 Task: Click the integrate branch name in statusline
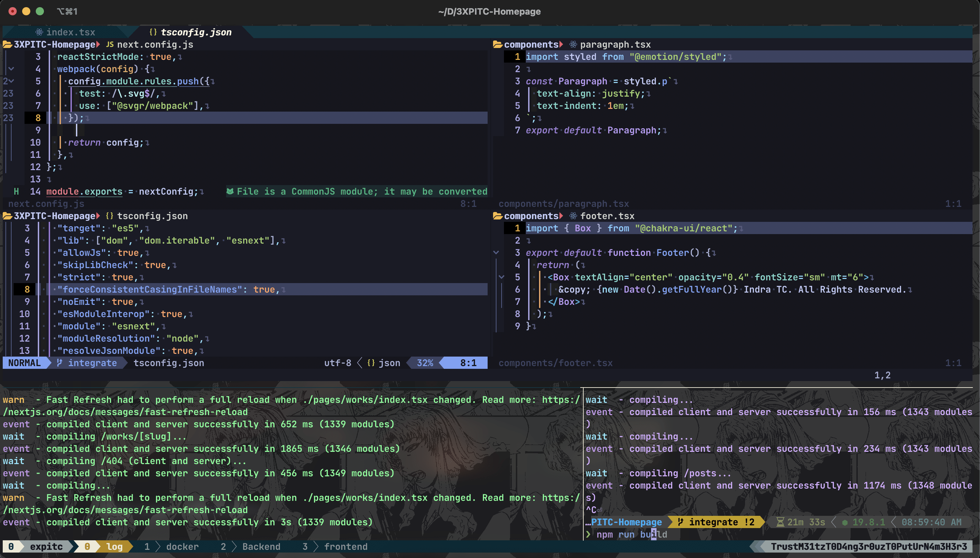pos(92,363)
